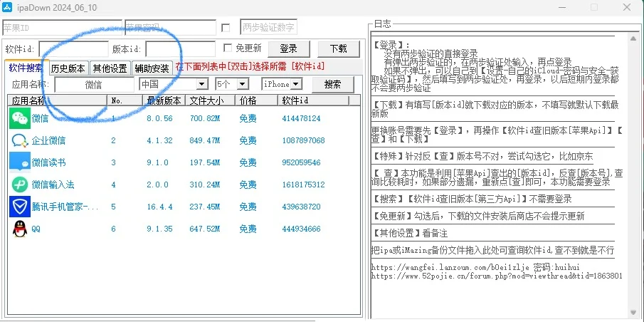Select the 微信读书 row name
Viewport: 644px width, 322px height.
pyautogui.click(x=48, y=163)
